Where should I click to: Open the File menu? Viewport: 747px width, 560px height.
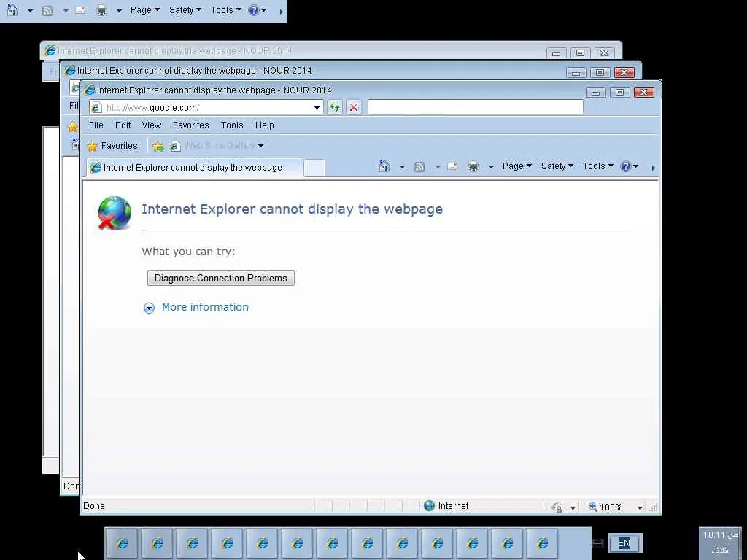click(96, 125)
